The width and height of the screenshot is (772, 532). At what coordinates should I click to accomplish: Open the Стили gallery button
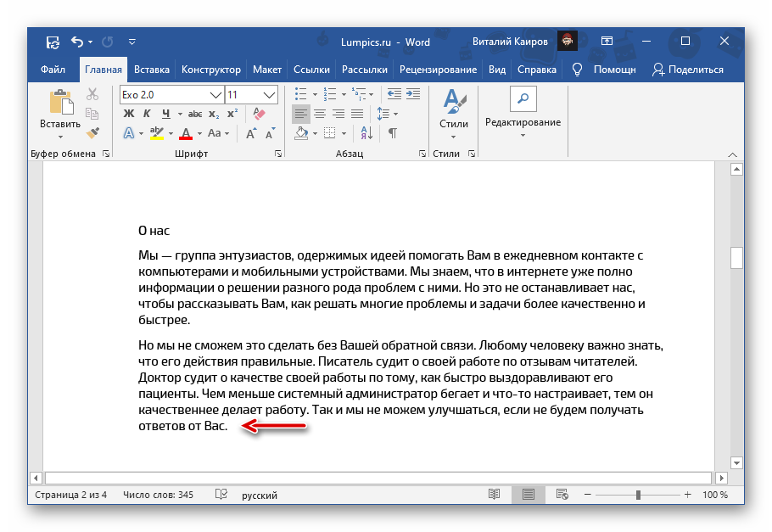pyautogui.click(x=454, y=114)
